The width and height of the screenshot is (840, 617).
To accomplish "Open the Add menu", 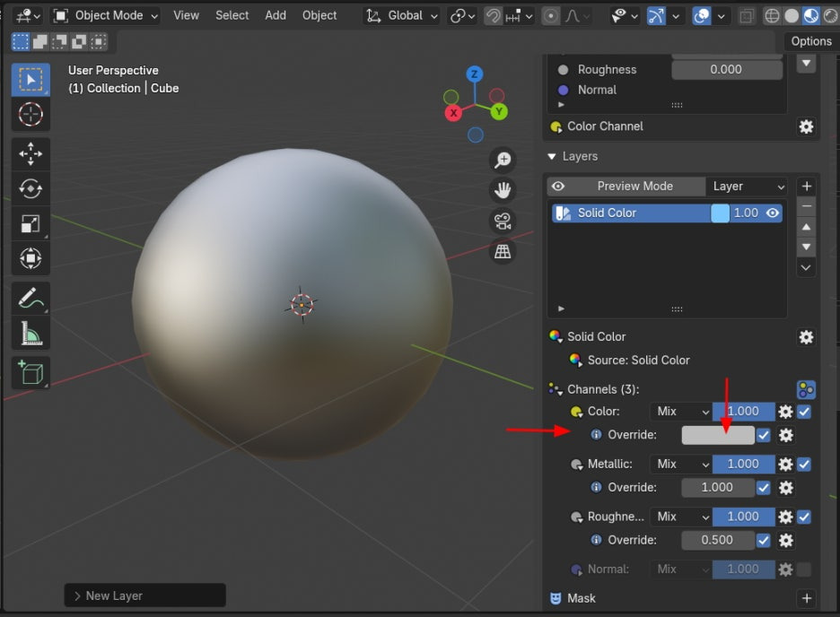I will 276,15.
